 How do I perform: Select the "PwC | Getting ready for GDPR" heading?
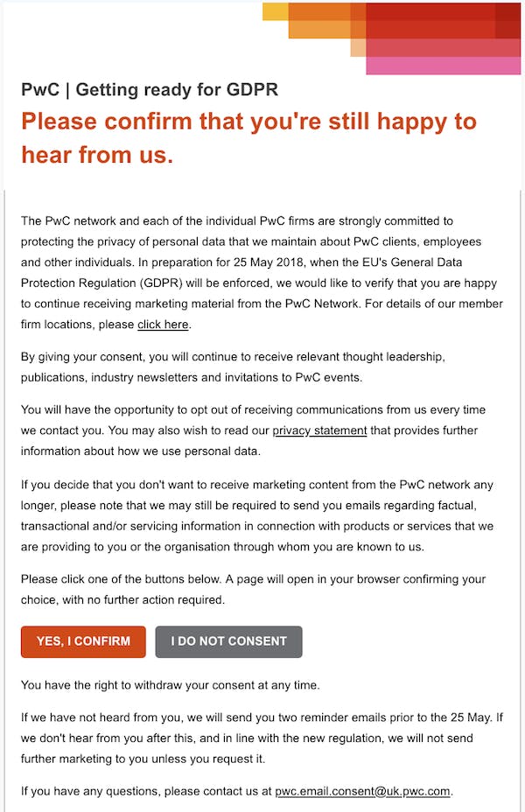pos(150,90)
